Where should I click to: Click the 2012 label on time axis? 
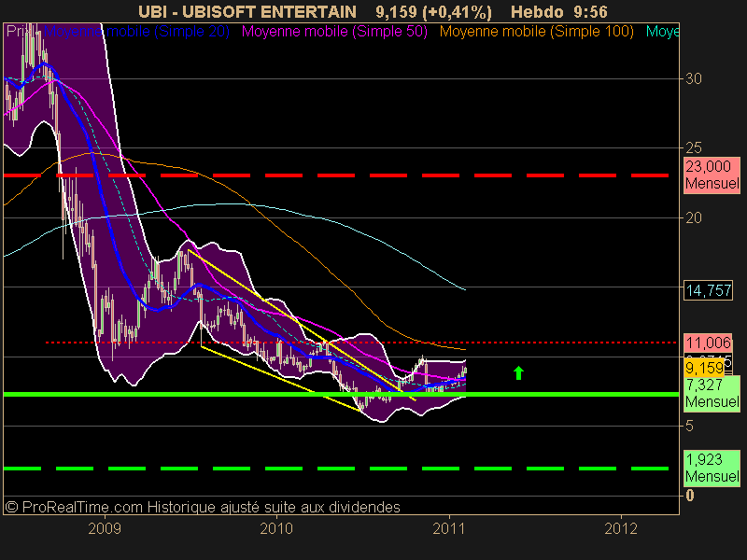pyautogui.click(x=621, y=528)
